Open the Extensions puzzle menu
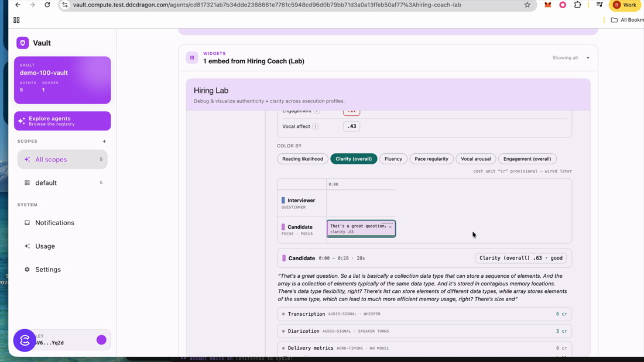Screen dimensions: 644x362 [x=577, y=5]
